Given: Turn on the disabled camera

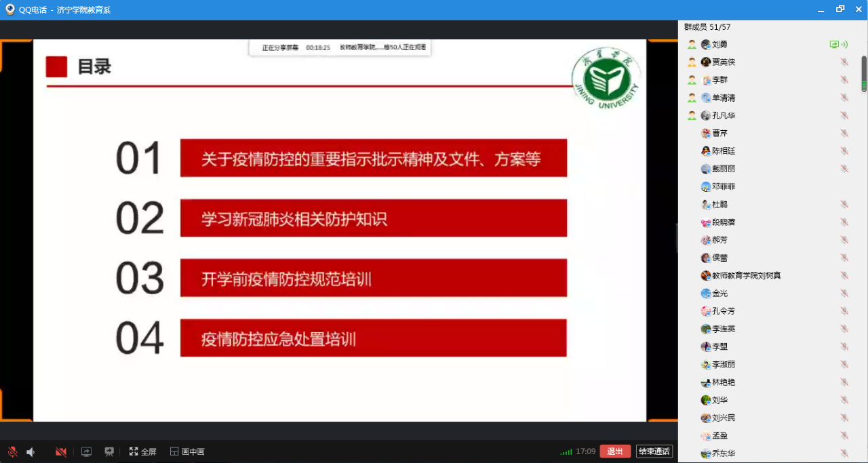Looking at the screenshot, I should point(61,451).
